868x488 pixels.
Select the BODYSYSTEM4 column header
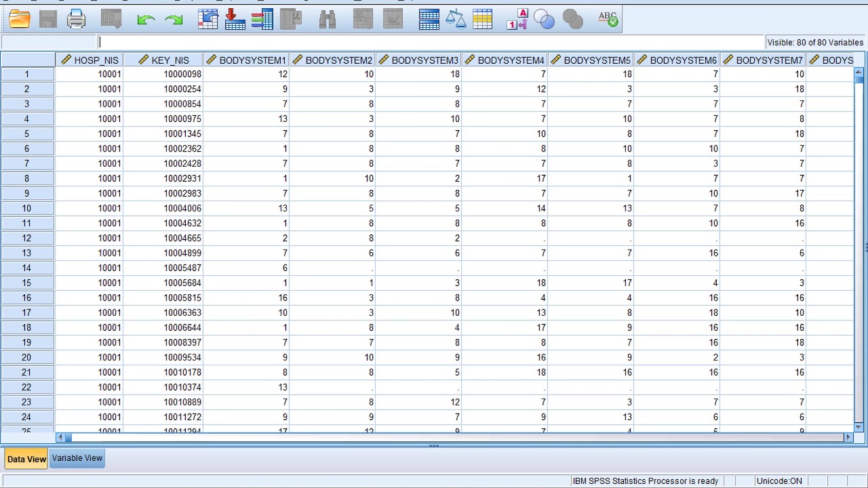[x=505, y=60]
